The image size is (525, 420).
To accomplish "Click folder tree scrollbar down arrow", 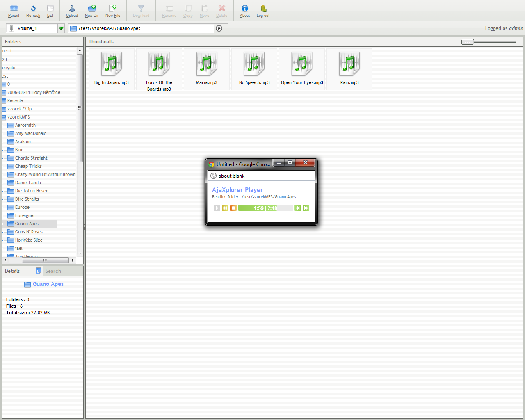I will (80, 253).
